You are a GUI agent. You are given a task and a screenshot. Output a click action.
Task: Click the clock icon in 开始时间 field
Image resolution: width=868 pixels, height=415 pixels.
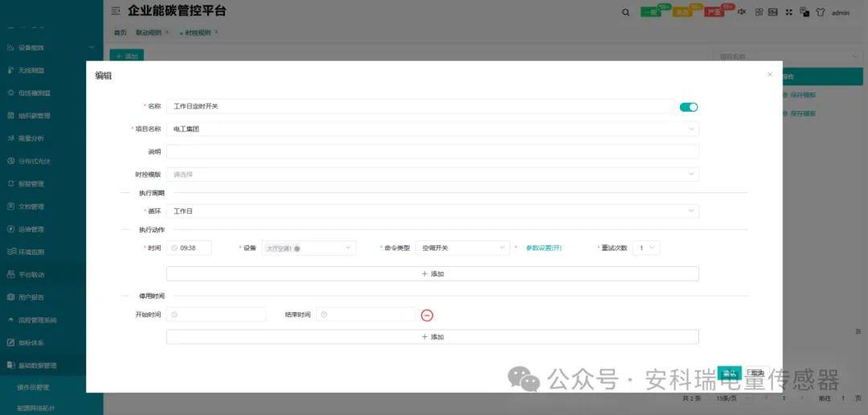point(174,314)
